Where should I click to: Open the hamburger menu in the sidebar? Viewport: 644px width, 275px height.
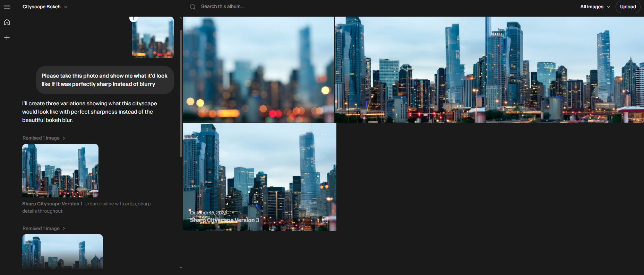click(x=7, y=7)
